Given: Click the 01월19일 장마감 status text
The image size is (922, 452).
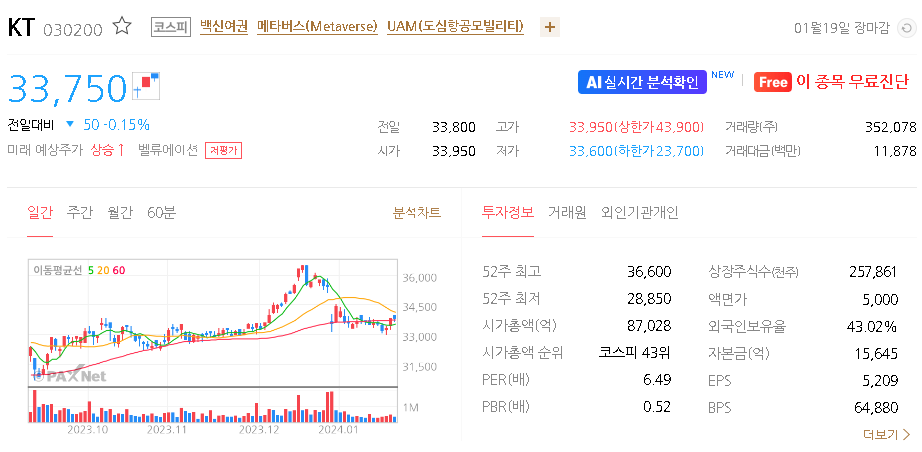Looking at the screenshot, I should point(841,28).
